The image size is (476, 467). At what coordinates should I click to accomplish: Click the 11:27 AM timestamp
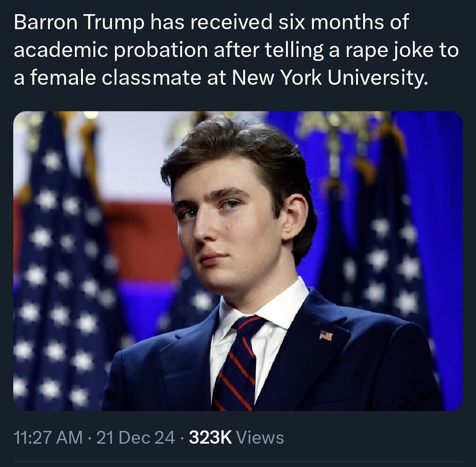point(48,437)
